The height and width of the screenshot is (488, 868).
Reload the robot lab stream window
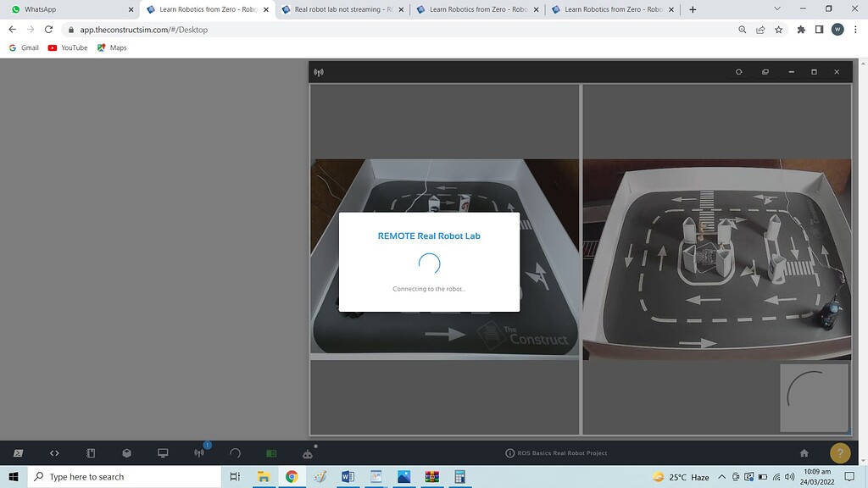click(738, 72)
